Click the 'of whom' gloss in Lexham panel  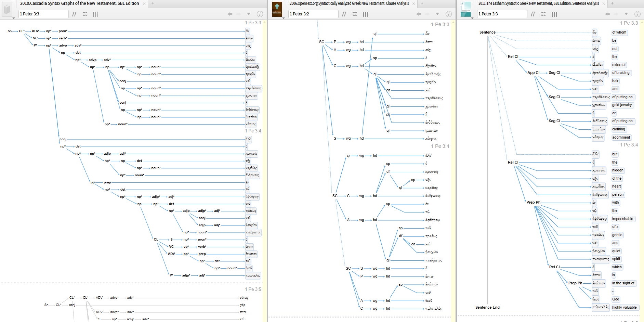point(619,33)
